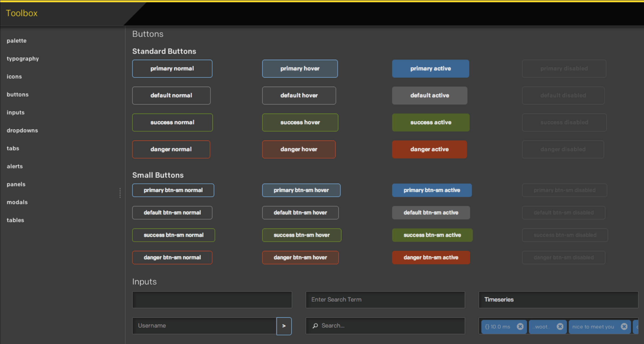Focus the 'Enter Search Term' input

(x=385, y=299)
